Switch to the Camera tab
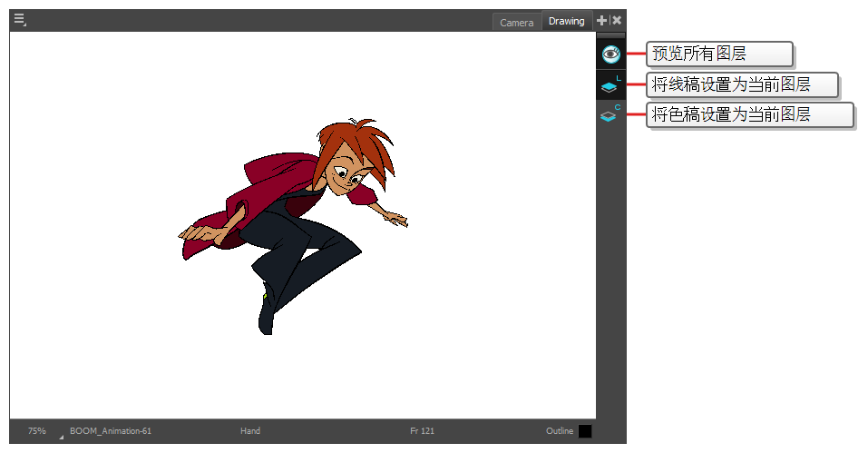 (517, 22)
